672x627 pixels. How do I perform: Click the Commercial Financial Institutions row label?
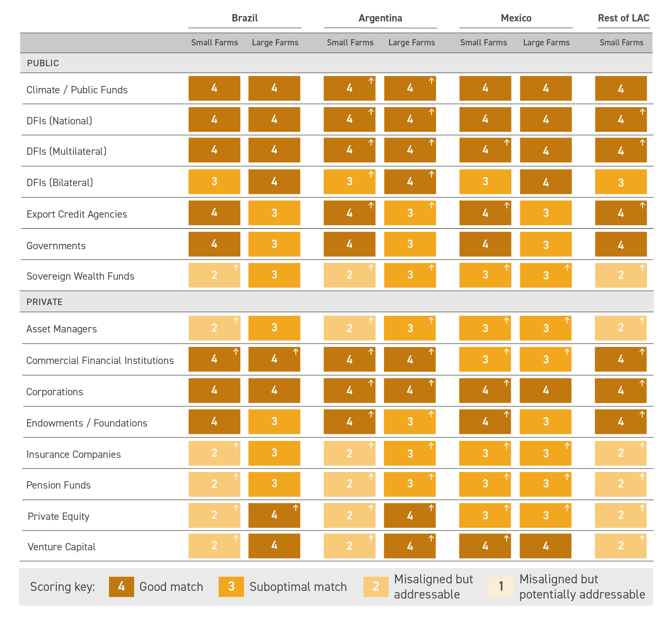pos(100,360)
